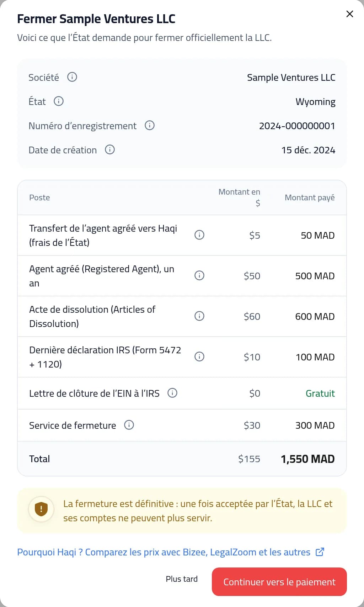Viewport: 364px width, 607px height.
Task: Click the total 1,550 MAD
Action: pyautogui.click(x=308, y=459)
